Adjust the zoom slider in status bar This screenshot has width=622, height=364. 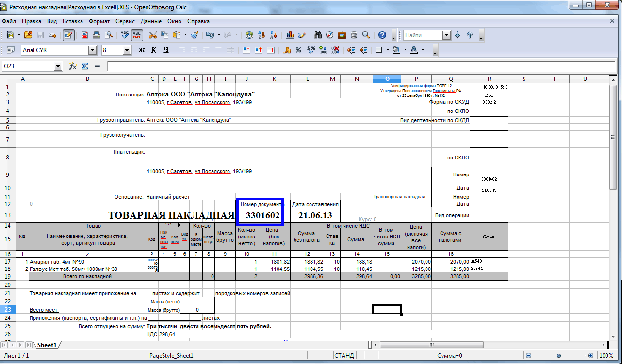tap(559, 355)
